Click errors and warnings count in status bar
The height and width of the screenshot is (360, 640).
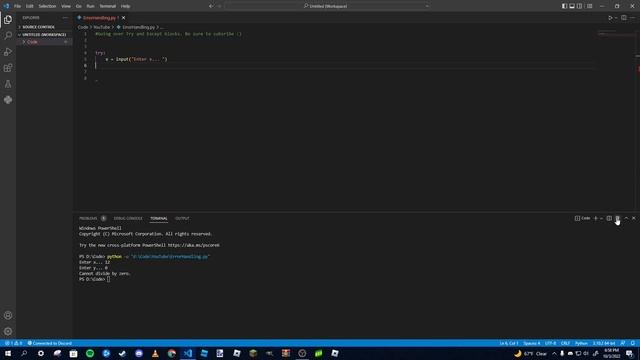(x=13, y=343)
